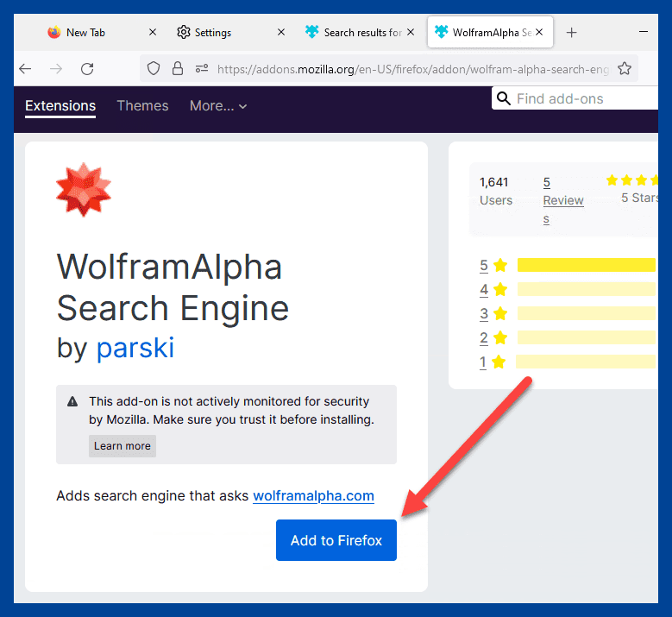Click the forward navigation arrow

[56, 68]
